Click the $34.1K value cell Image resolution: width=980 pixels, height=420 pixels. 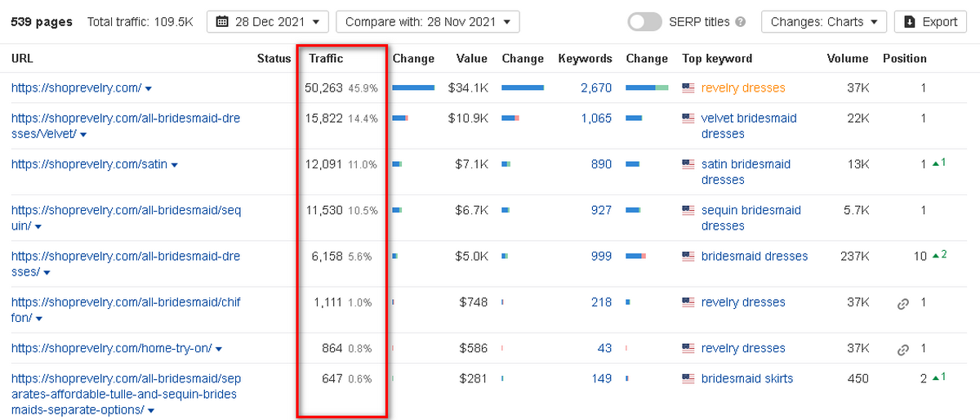coord(468,87)
